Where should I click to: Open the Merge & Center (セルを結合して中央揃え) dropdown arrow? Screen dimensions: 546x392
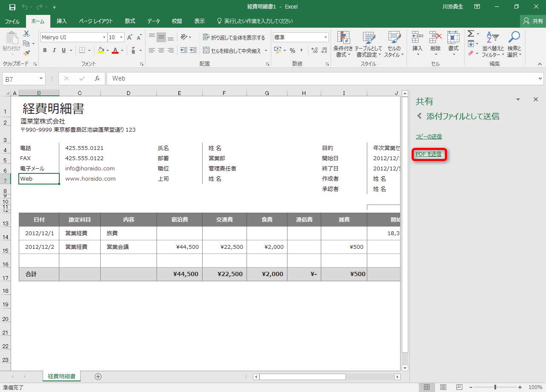[x=266, y=51]
